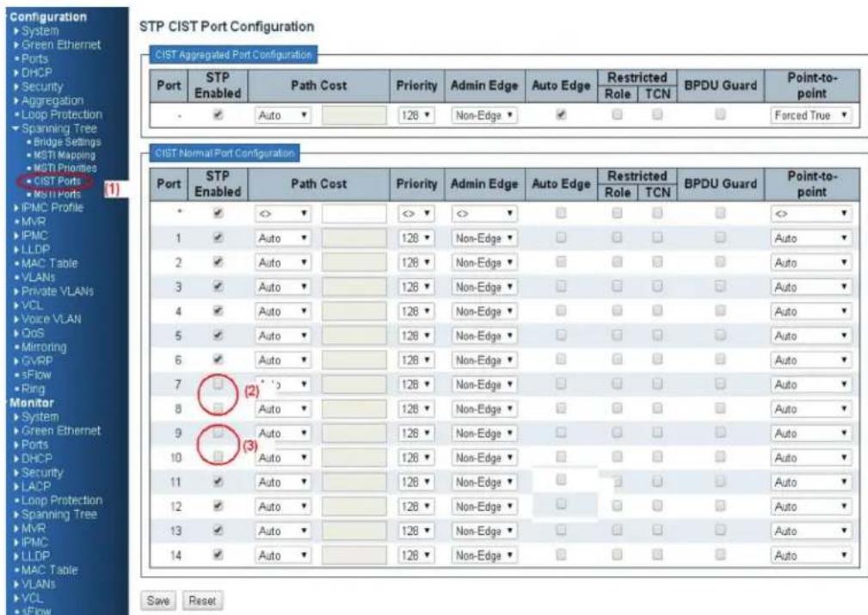Expand the Aggregation configuration menu
This screenshot has width=868, height=615.
click(52, 100)
